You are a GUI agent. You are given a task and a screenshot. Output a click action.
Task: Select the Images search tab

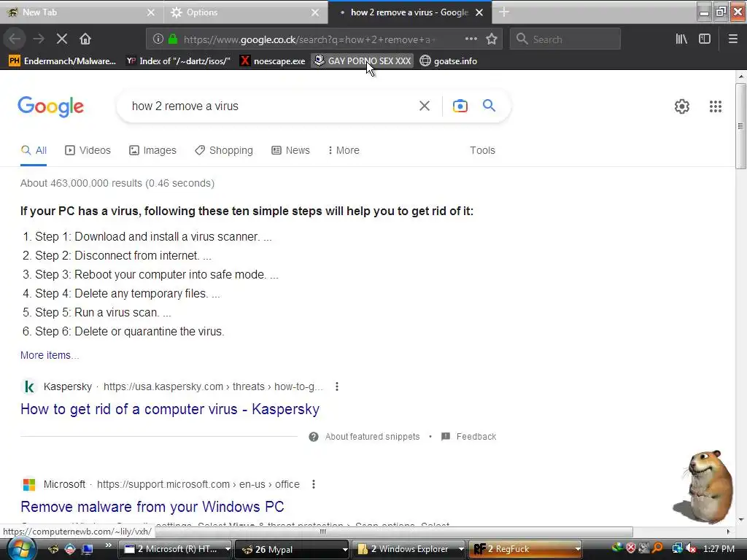point(152,150)
